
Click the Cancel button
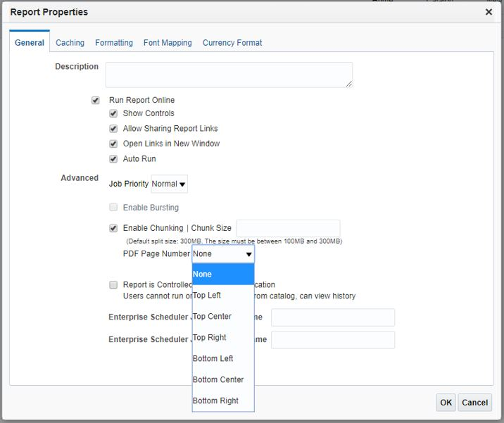474,403
